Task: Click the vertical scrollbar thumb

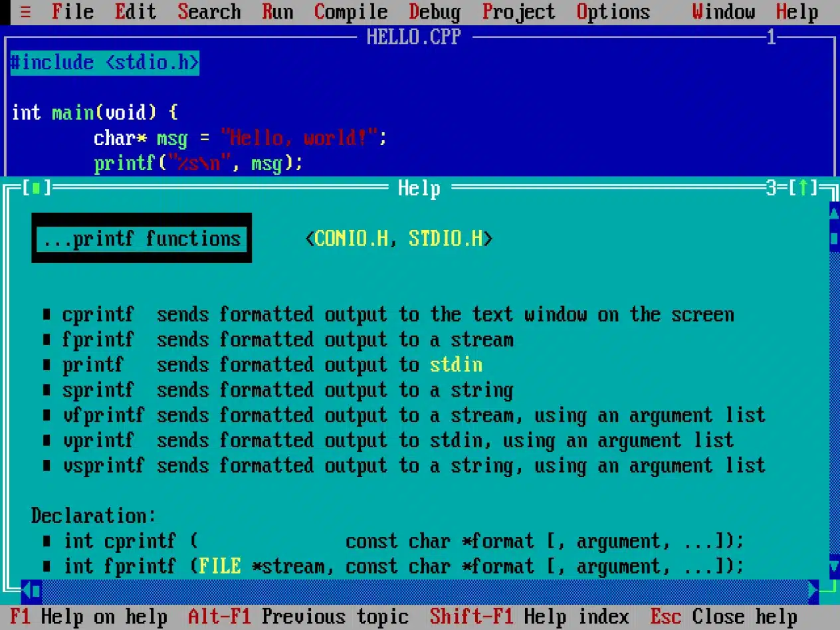Action: [835, 239]
